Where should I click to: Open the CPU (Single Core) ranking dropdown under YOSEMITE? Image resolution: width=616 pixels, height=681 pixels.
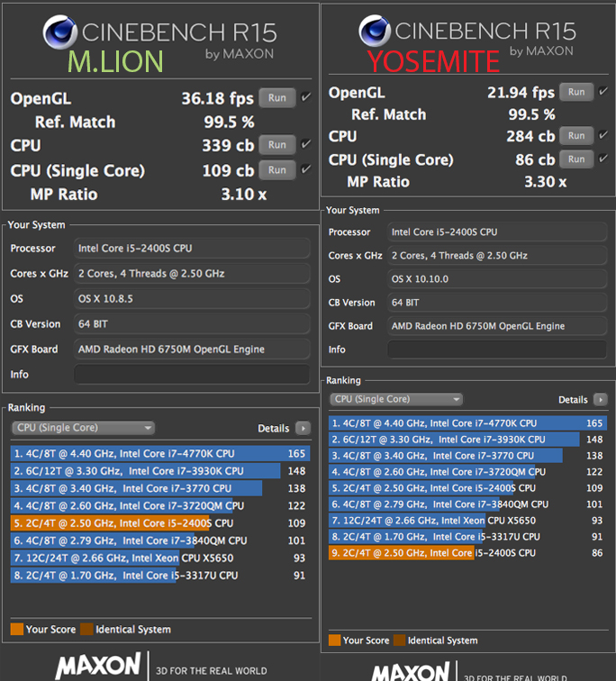(396, 399)
